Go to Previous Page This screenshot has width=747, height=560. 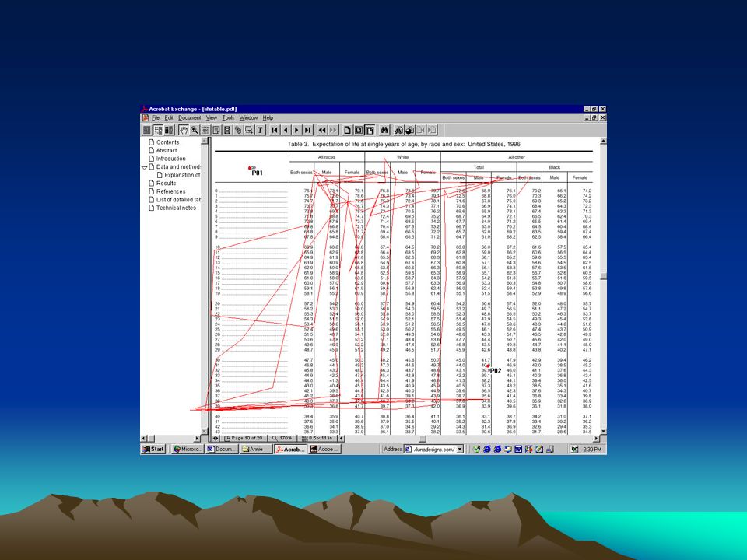pyautogui.click(x=286, y=130)
